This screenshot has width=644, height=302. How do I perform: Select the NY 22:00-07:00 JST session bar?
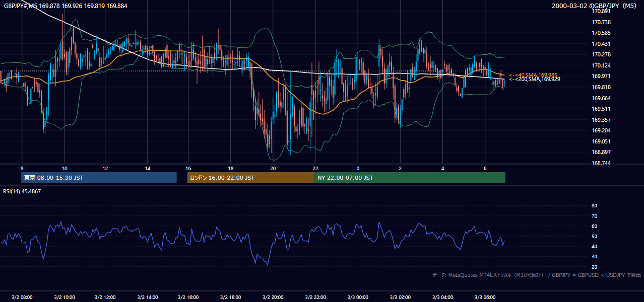[x=410, y=178]
